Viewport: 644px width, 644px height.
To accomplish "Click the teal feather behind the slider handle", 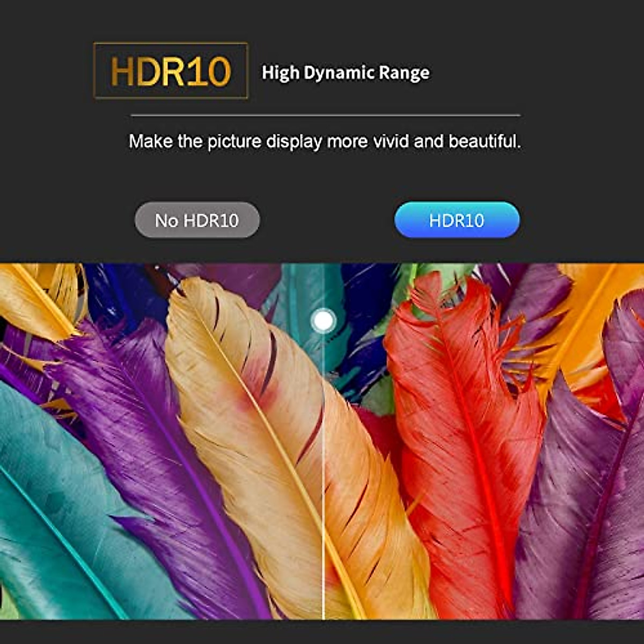I will (x=301, y=301).
